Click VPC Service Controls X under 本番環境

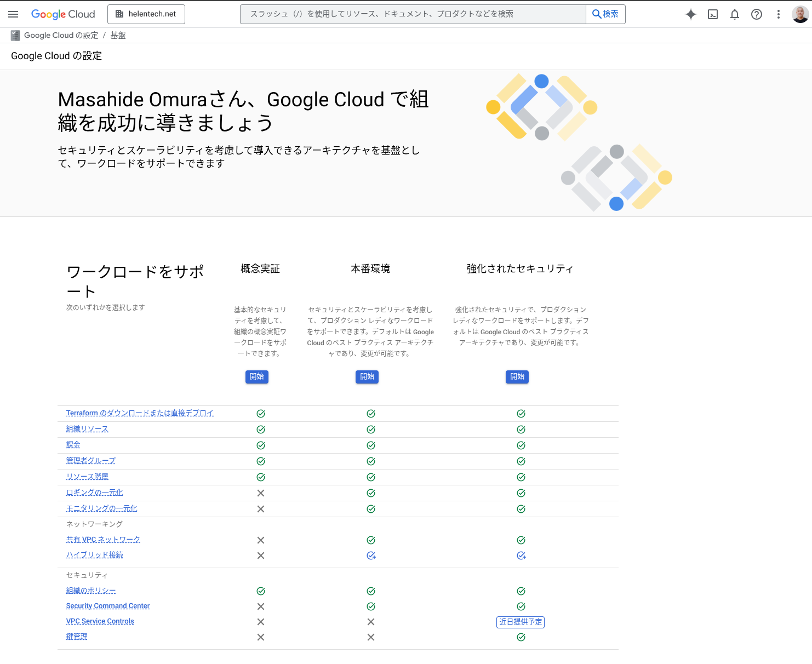click(371, 622)
